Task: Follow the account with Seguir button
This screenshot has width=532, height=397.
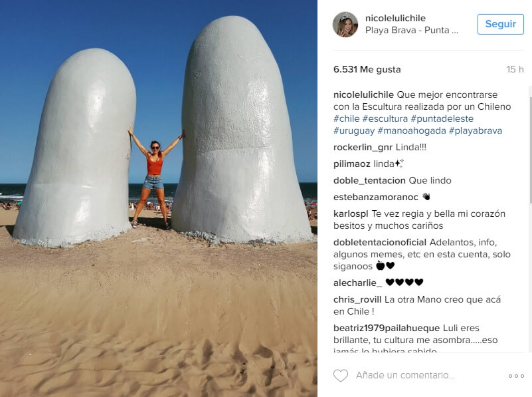Action: point(500,24)
